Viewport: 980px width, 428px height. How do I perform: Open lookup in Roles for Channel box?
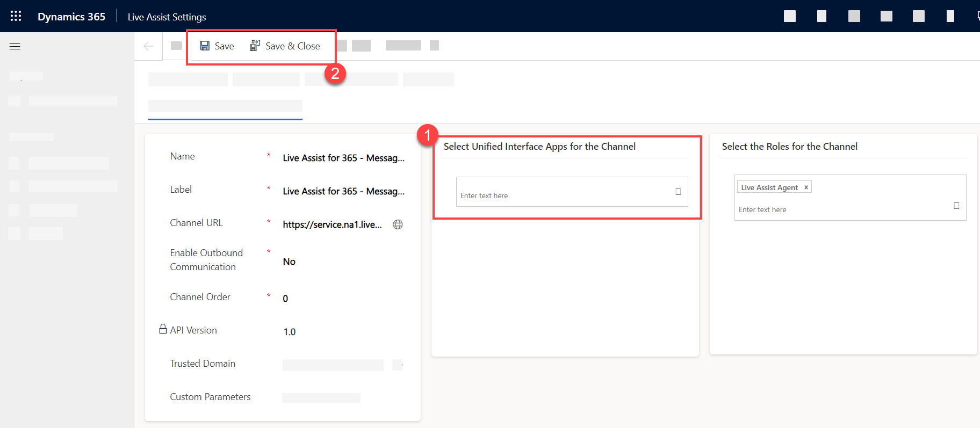956,206
